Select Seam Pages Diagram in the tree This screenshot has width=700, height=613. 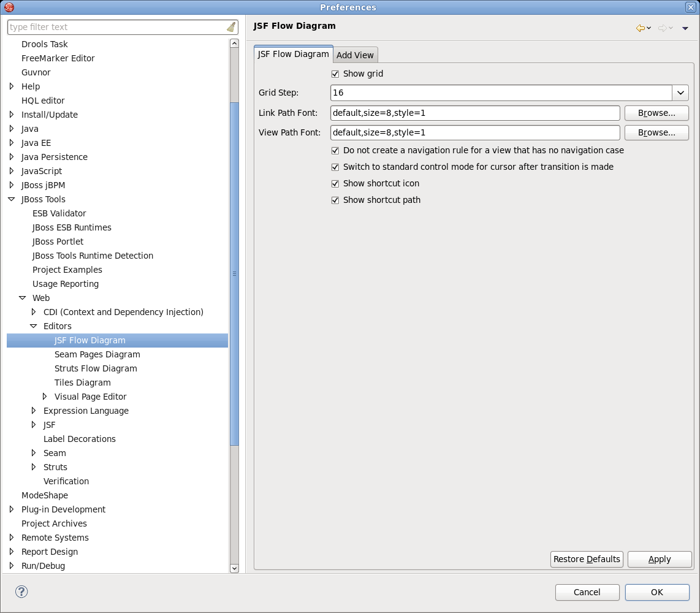click(97, 354)
